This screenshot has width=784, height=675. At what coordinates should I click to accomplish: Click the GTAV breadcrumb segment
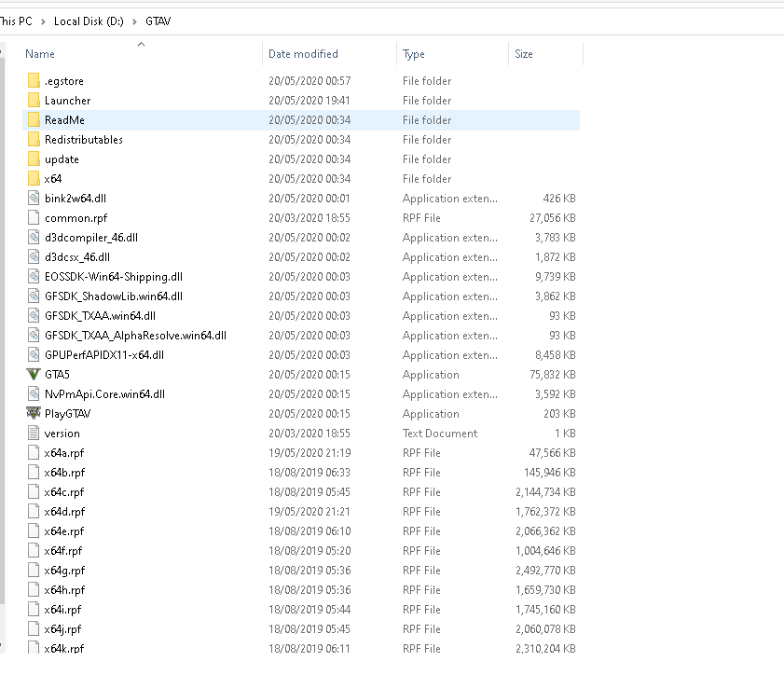tap(158, 21)
